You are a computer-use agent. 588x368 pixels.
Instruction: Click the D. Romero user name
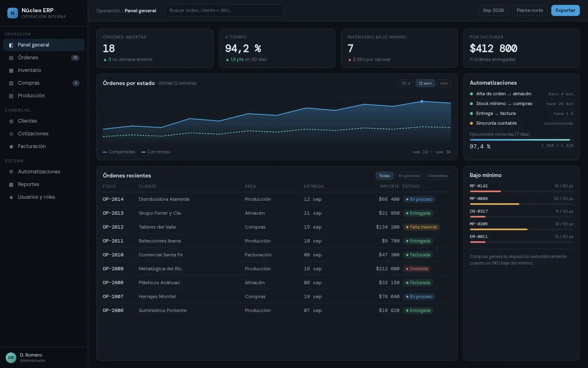31,355
